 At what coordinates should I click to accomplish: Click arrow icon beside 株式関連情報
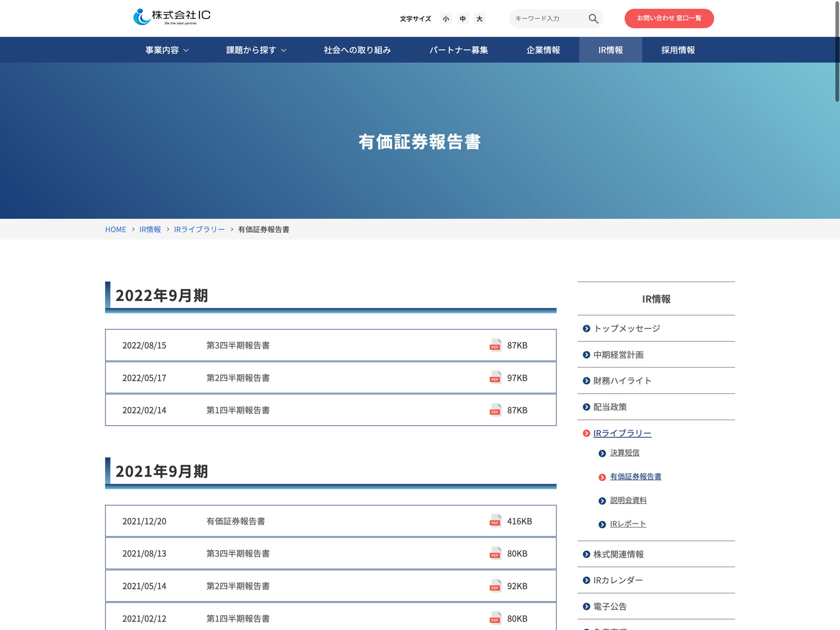click(x=586, y=554)
